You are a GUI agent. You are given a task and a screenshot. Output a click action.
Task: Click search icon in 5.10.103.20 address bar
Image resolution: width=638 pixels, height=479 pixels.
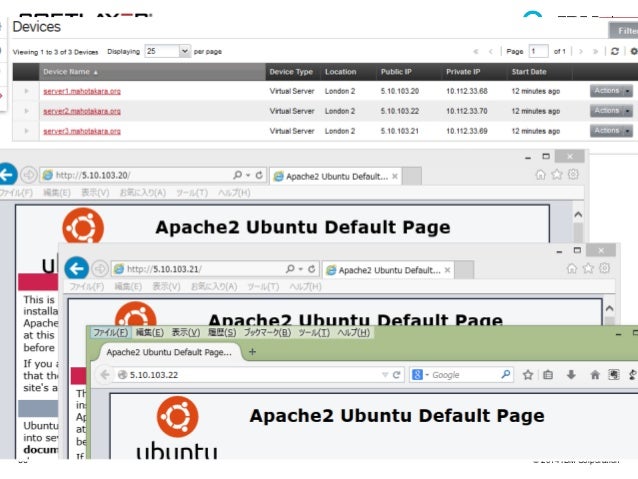click(x=238, y=175)
